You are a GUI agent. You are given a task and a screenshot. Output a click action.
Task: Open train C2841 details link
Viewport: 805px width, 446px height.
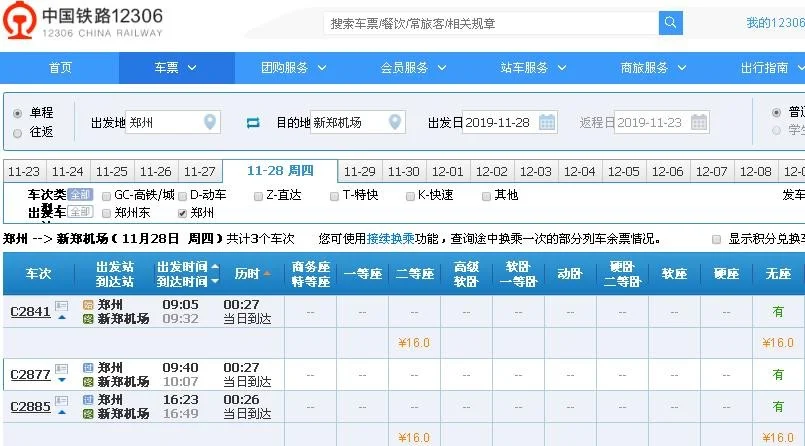[30, 312]
